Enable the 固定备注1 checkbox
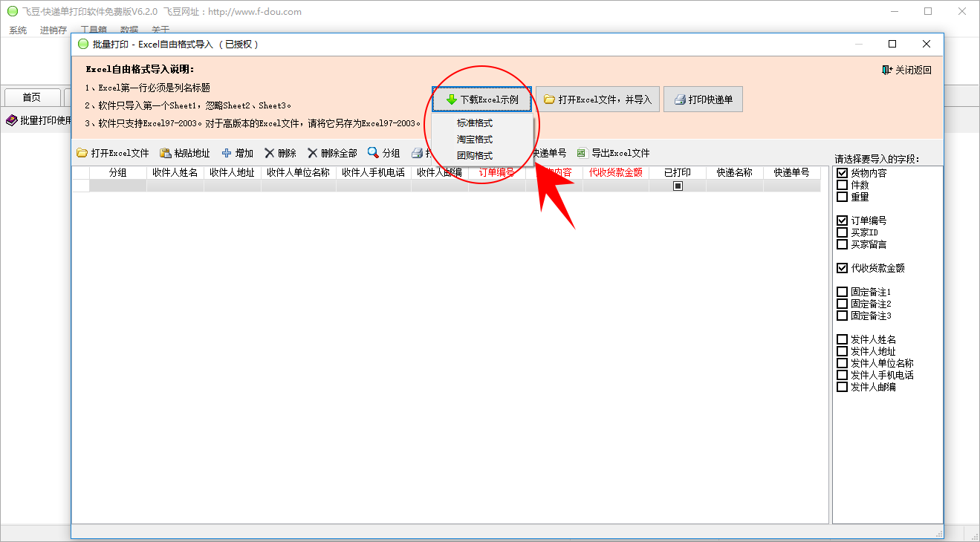This screenshot has height=542, width=980. click(842, 292)
